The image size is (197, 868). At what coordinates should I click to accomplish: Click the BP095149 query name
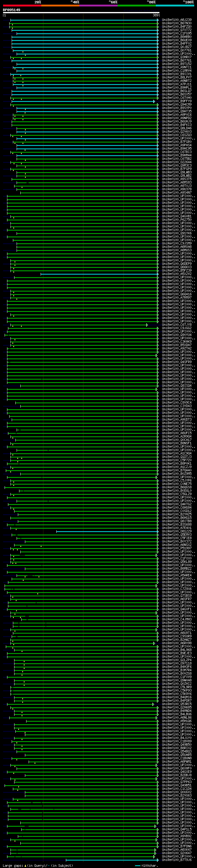point(11,10)
